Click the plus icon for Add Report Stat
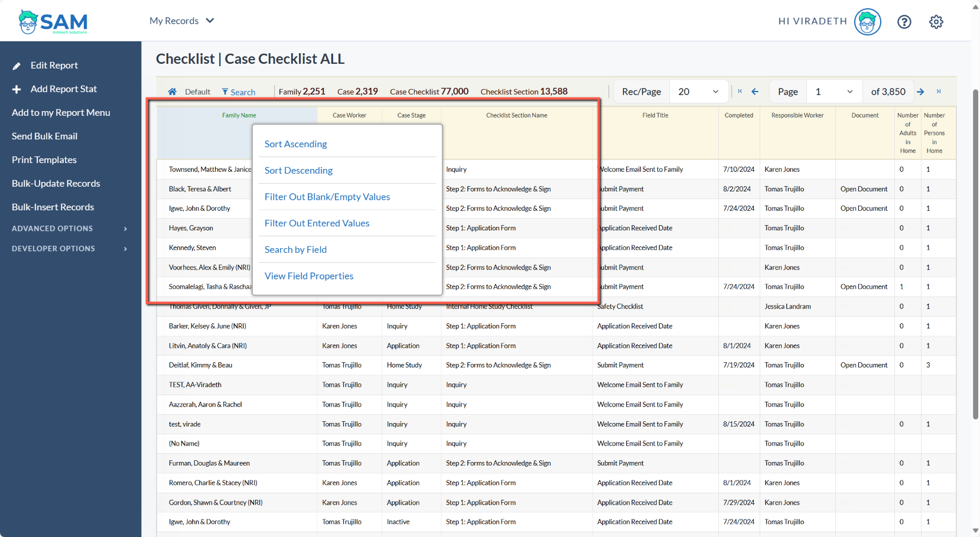The width and height of the screenshot is (980, 537). pyautogui.click(x=17, y=89)
